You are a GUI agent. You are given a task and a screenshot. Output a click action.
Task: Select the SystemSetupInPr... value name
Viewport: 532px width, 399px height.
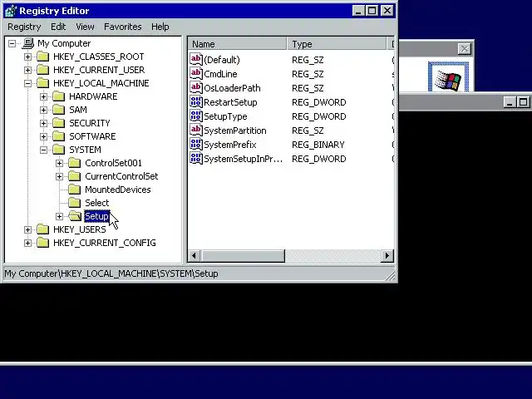click(243, 159)
